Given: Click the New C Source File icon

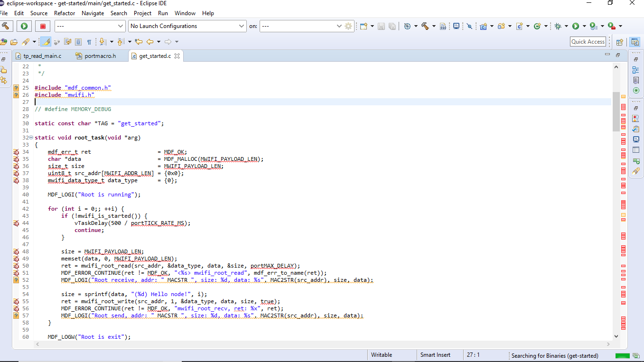Looking at the screenshot, I should pos(519,26).
